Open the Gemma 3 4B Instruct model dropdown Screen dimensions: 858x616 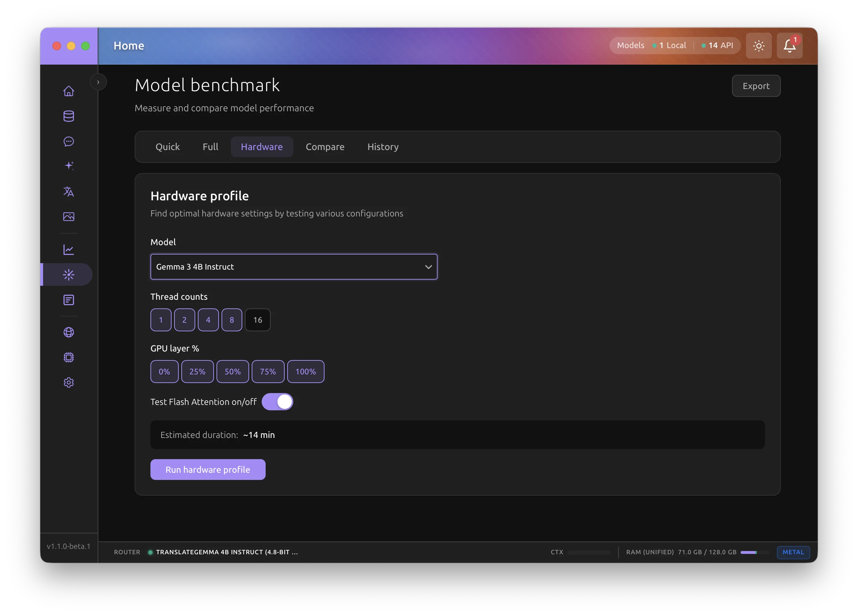tap(294, 266)
